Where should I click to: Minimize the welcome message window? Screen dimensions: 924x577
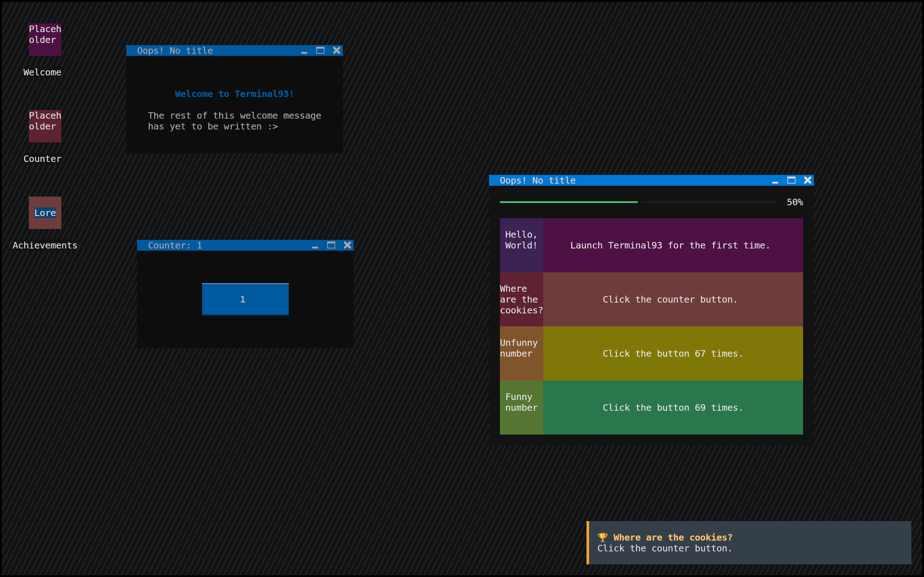304,51
